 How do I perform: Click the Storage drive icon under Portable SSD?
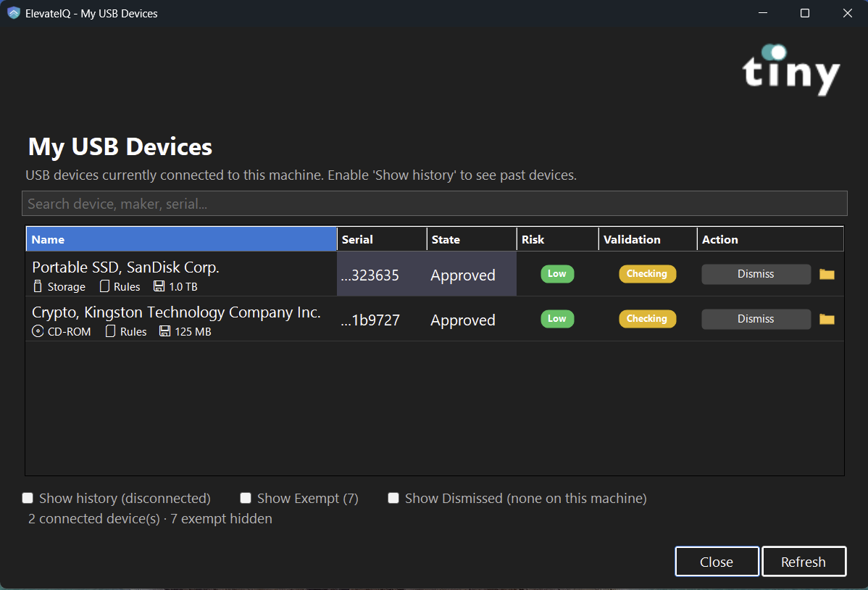point(38,286)
